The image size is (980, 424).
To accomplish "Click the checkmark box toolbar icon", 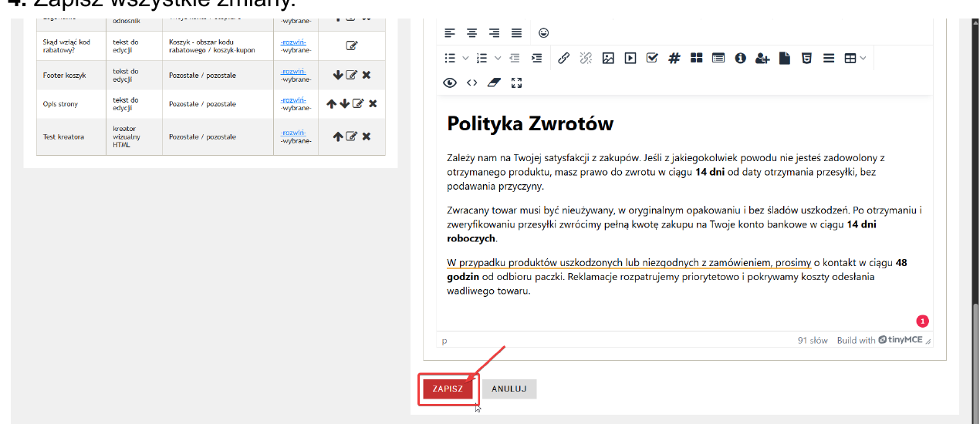I will pos(652,58).
